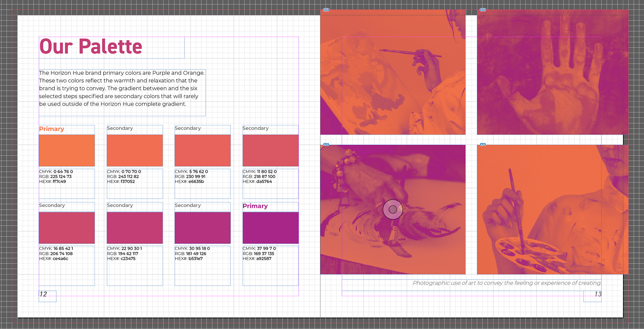Click the text "RGB: 206 74 108"
Image resolution: width=644 pixels, height=329 pixels.
(56, 254)
